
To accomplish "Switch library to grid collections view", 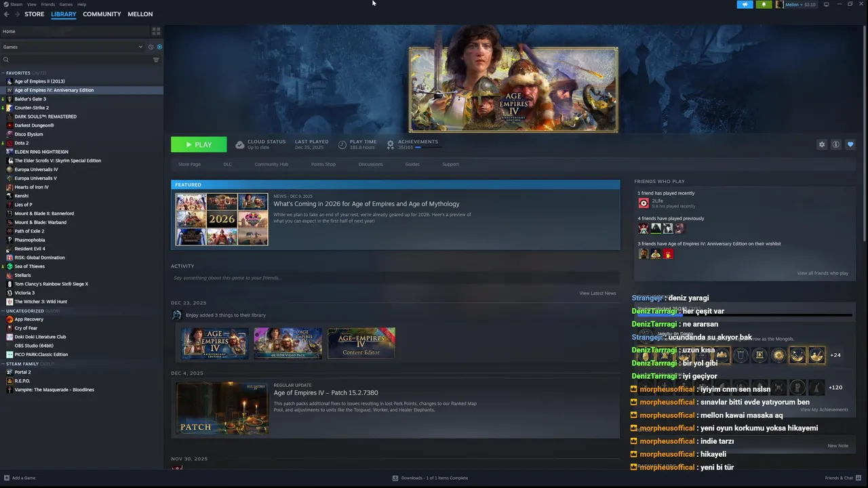I will pos(156,31).
